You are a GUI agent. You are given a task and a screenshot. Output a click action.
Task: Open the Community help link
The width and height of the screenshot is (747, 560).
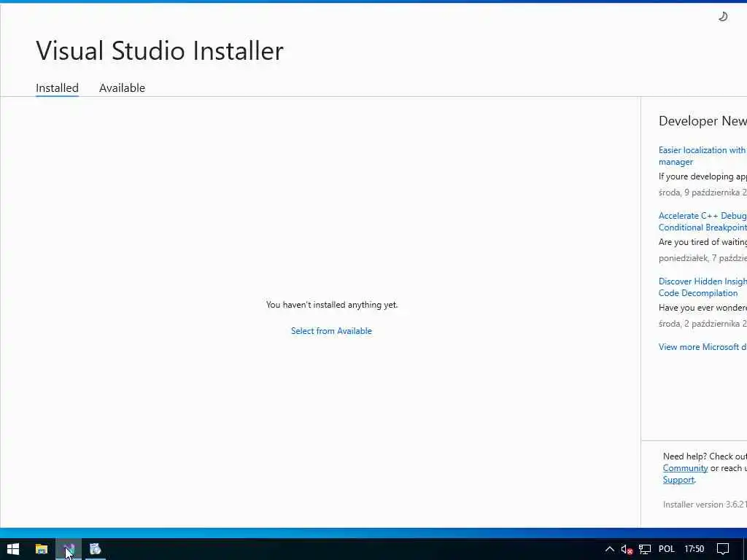point(685,468)
